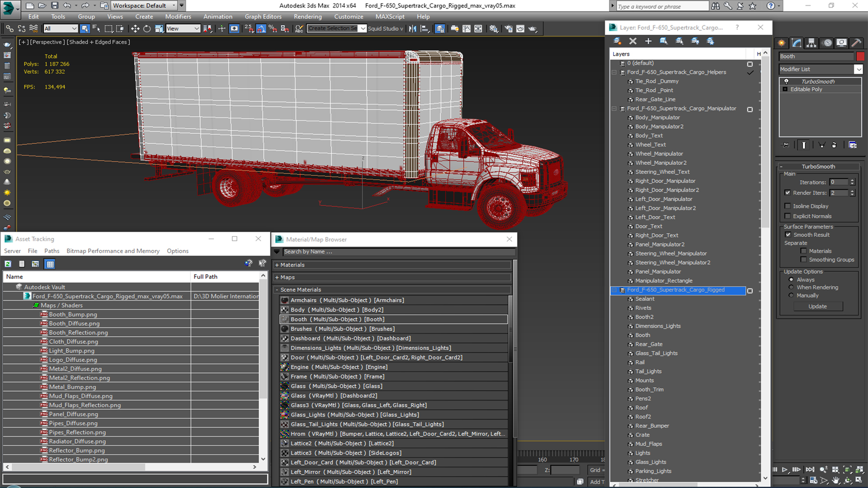The height and width of the screenshot is (488, 868).
Task: Select the Always update radio button
Action: [791, 280]
